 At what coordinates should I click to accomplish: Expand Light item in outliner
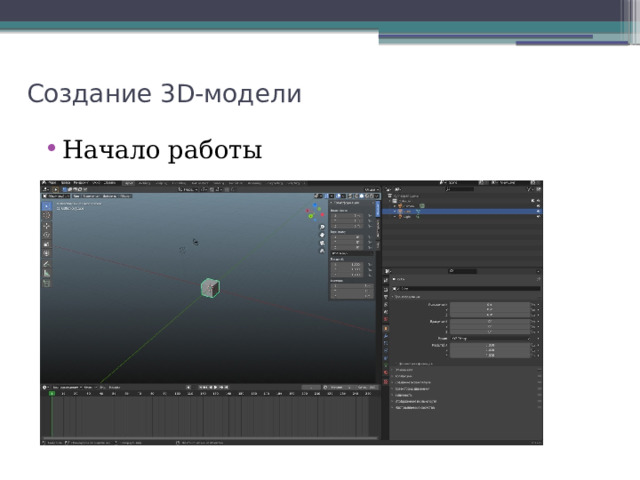click(395, 217)
